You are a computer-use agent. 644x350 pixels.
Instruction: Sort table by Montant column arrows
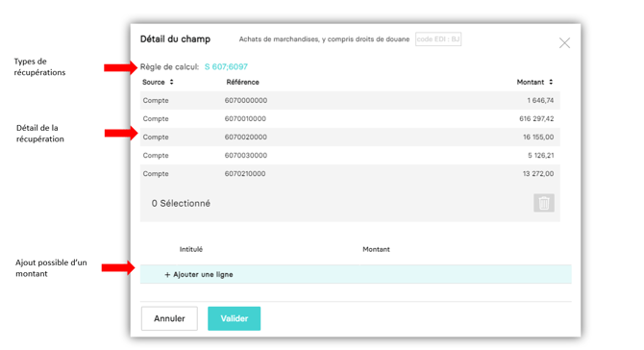(x=551, y=82)
